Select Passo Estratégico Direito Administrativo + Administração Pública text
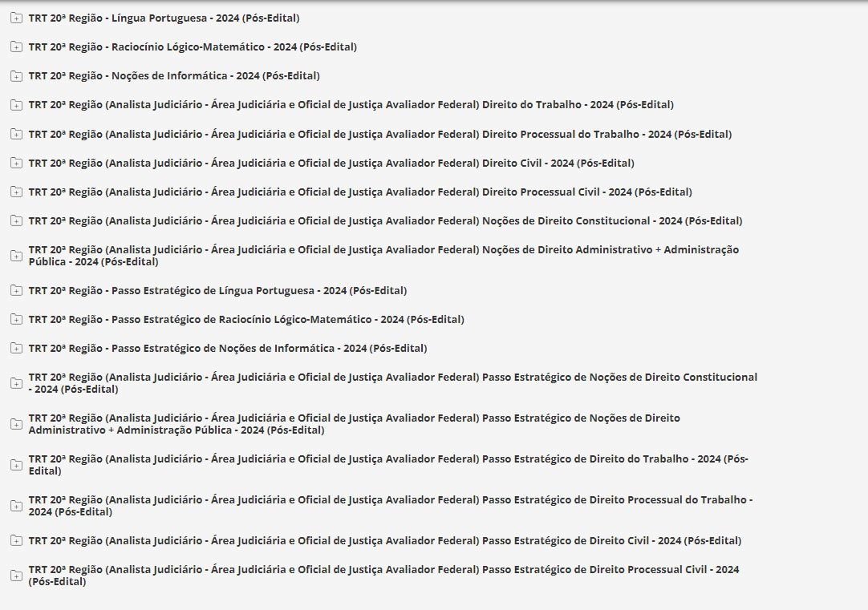Viewport: 868px width, 610px height. click(354, 424)
